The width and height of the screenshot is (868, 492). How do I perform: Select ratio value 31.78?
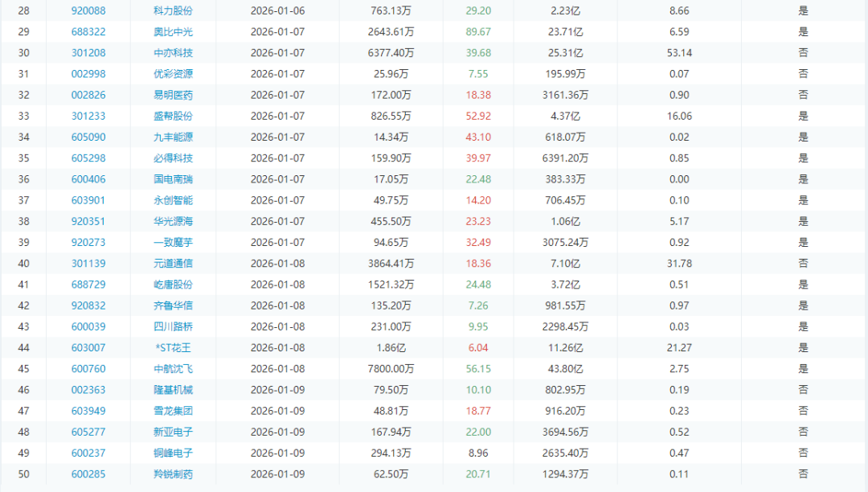679,263
